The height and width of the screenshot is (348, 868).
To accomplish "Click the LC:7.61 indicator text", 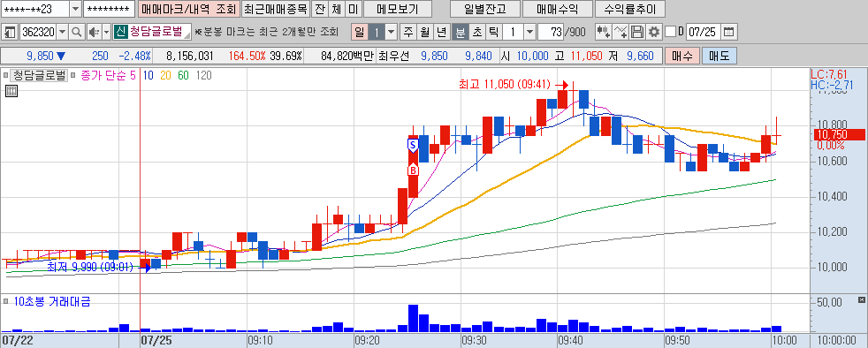I will click(x=829, y=74).
